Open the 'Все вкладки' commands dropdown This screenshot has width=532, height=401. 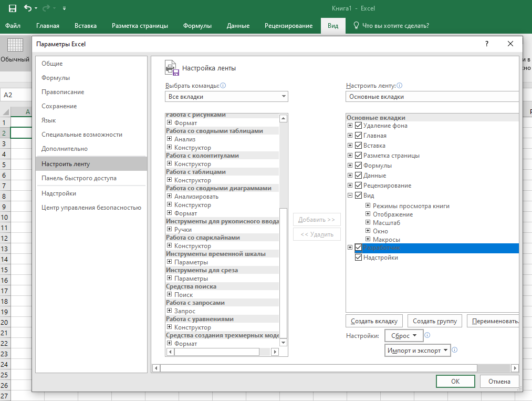coord(226,96)
